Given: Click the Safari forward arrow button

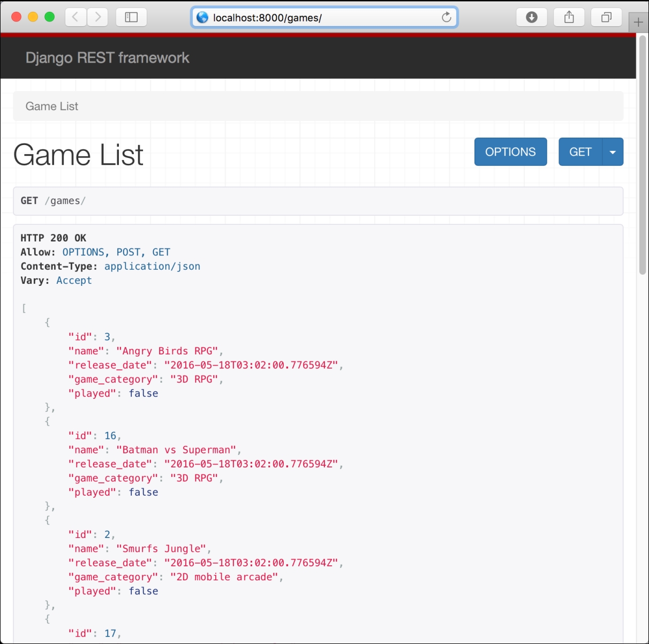Looking at the screenshot, I should pyautogui.click(x=97, y=17).
